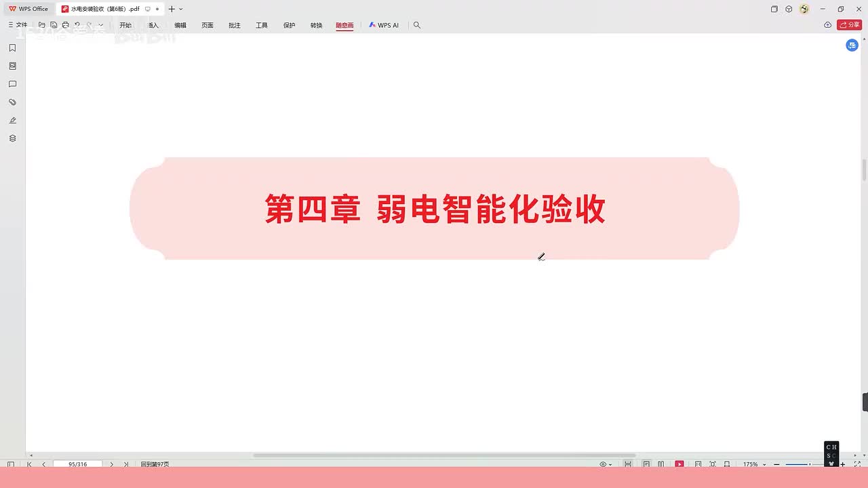Image resolution: width=868 pixels, height=488 pixels.
Task: Open the signature pen panel in sidebar
Action: [12, 120]
